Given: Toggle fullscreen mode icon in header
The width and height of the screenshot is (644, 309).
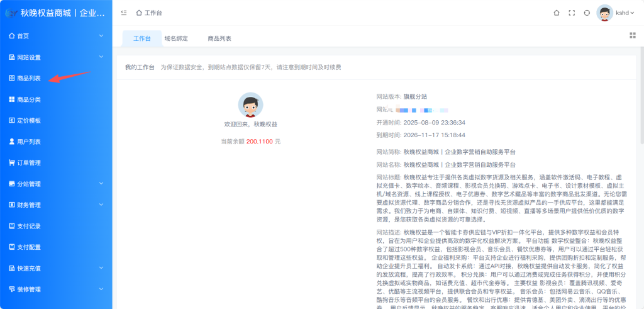Looking at the screenshot, I should pyautogui.click(x=572, y=13).
